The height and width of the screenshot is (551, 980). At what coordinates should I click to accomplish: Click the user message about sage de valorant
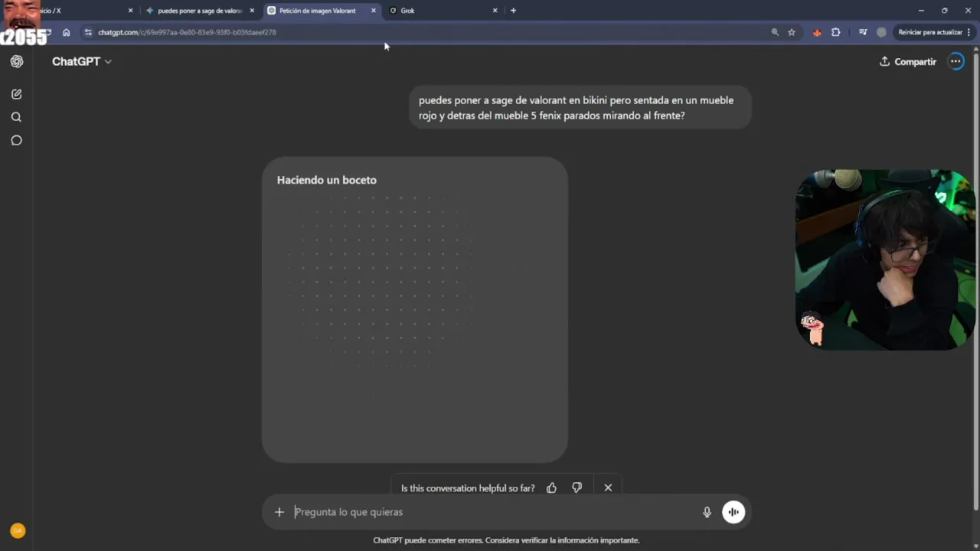580,108
